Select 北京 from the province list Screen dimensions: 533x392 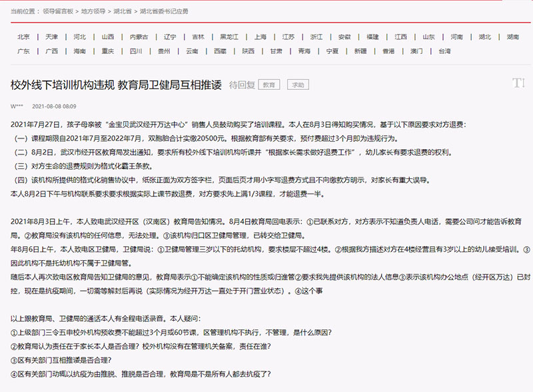(23, 37)
